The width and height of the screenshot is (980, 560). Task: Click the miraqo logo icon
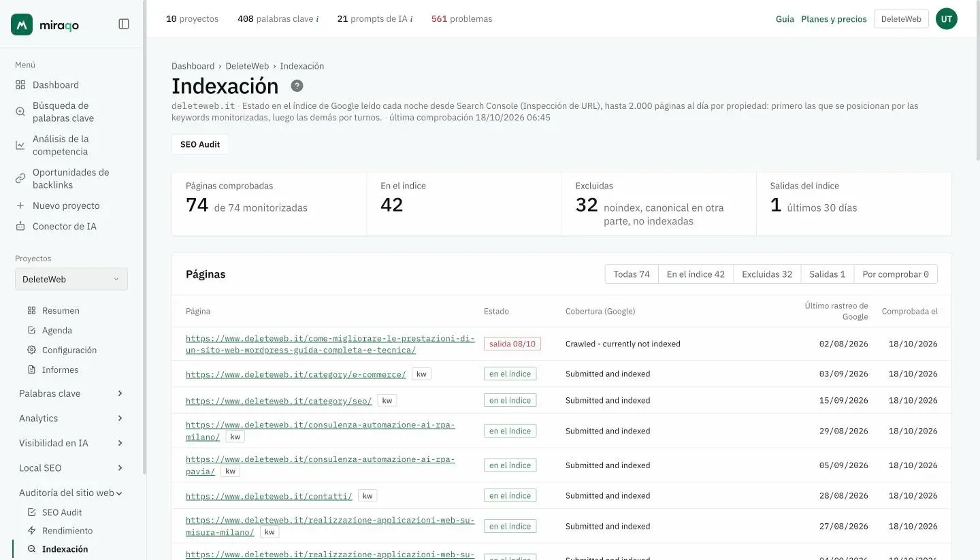click(22, 24)
